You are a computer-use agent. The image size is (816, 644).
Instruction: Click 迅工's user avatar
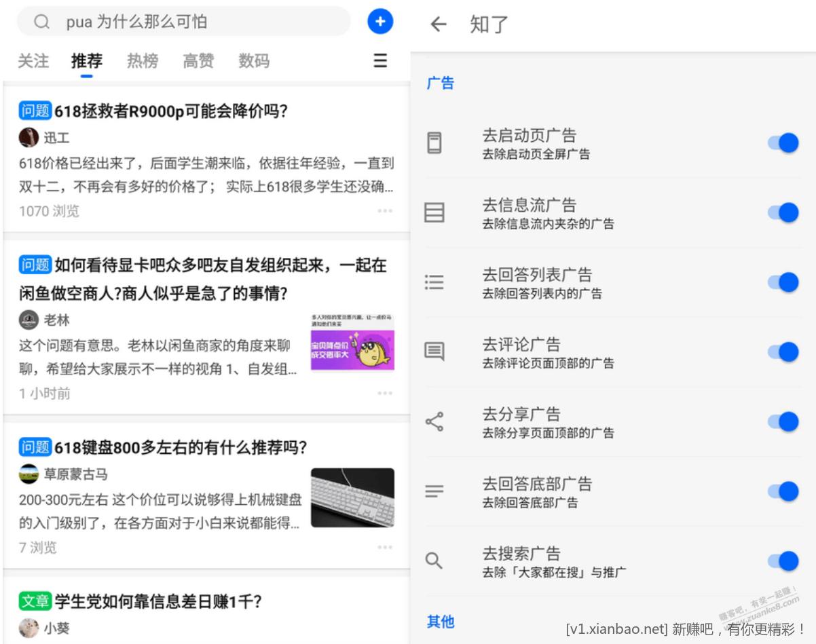click(29, 138)
